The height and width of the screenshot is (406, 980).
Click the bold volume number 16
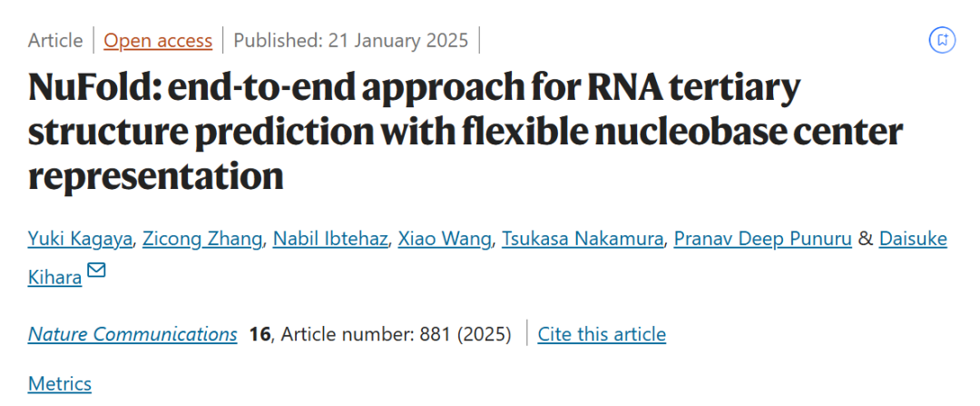pyautogui.click(x=260, y=334)
